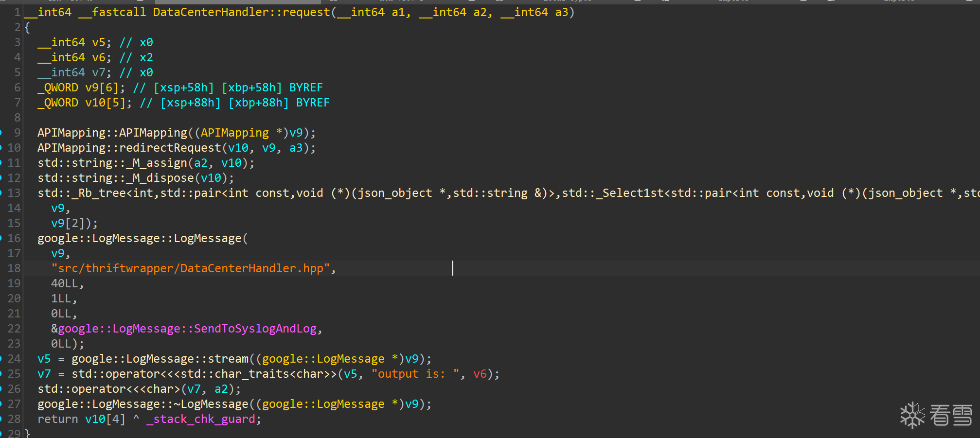This screenshot has height=438, width=980.
Task: Click the google::LogMessage::stream call
Action: pyautogui.click(x=160, y=359)
